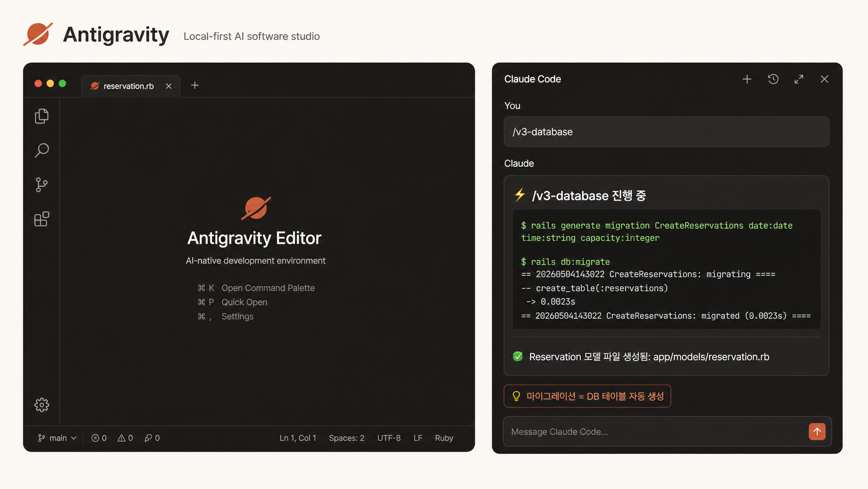Click "AI-native development environment" subtitle
Screen dimensions: 868x489
(256, 260)
